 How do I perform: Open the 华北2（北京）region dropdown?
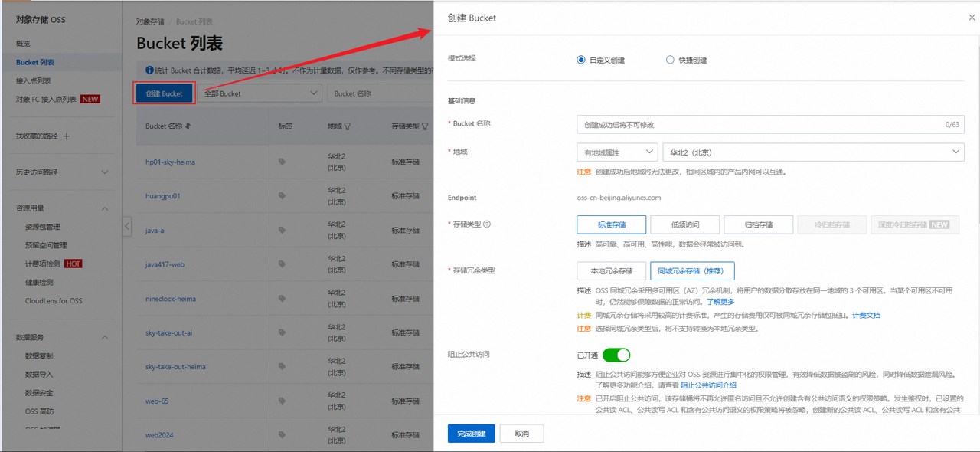coord(812,152)
